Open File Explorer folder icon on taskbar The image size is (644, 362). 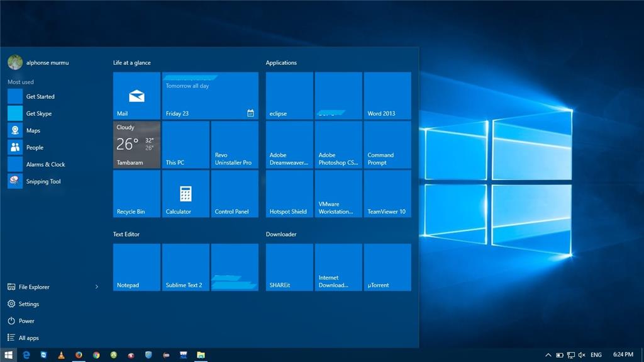click(x=201, y=354)
